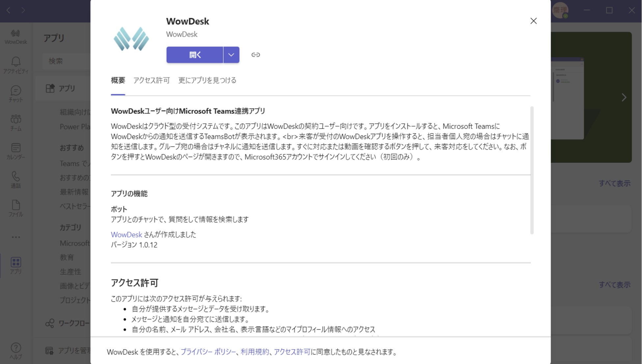Select the プロジェクト category

coord(75,300)
